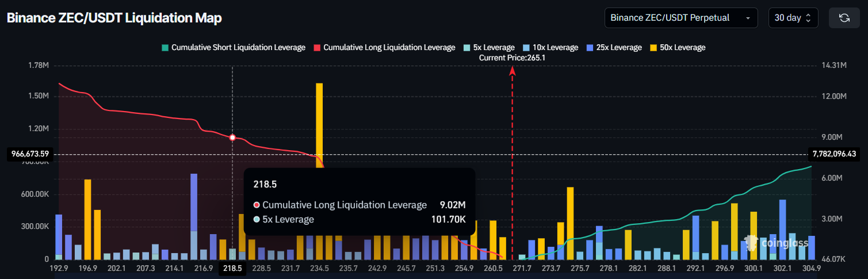The width and height of the screenshot is (868, 279).
Task: Click the red curve marker at 218.5
Action: (x=232, y=137)
